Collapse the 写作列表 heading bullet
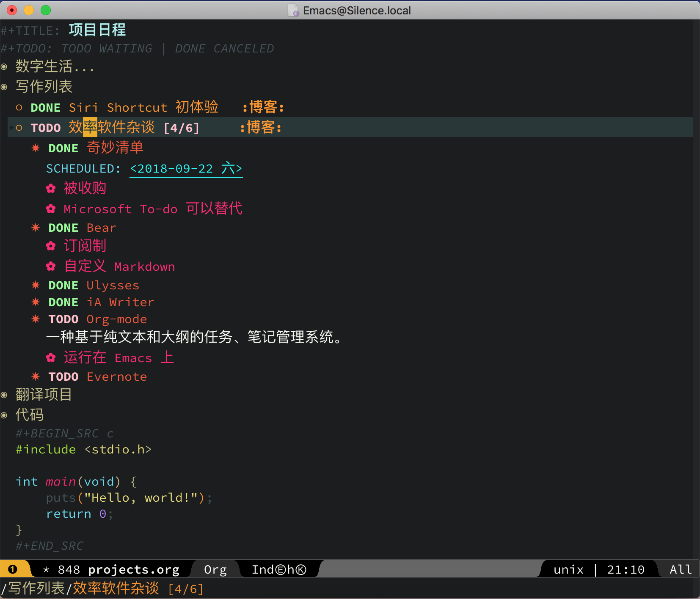Image resolution: width=700 pixels, height=599 pixels. click(4, 87)
